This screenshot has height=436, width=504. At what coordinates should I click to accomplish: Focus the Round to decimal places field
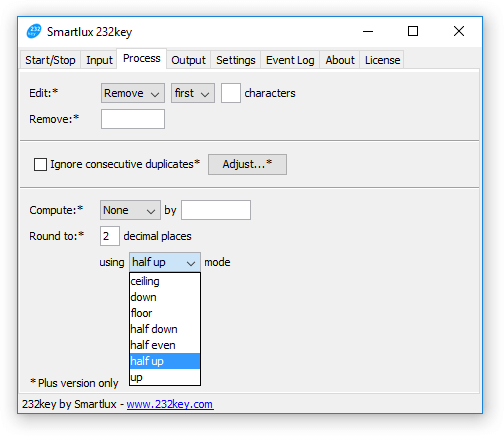[110, 236]
